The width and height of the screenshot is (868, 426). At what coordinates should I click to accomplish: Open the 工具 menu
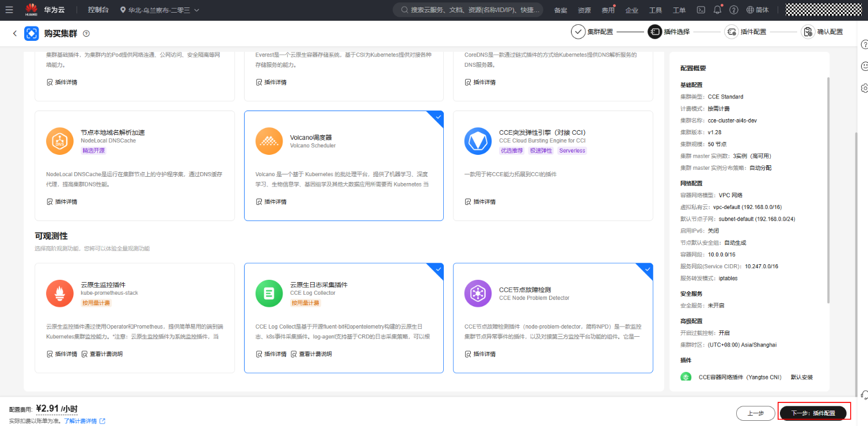pyautogui.click(x=656, y=10)
